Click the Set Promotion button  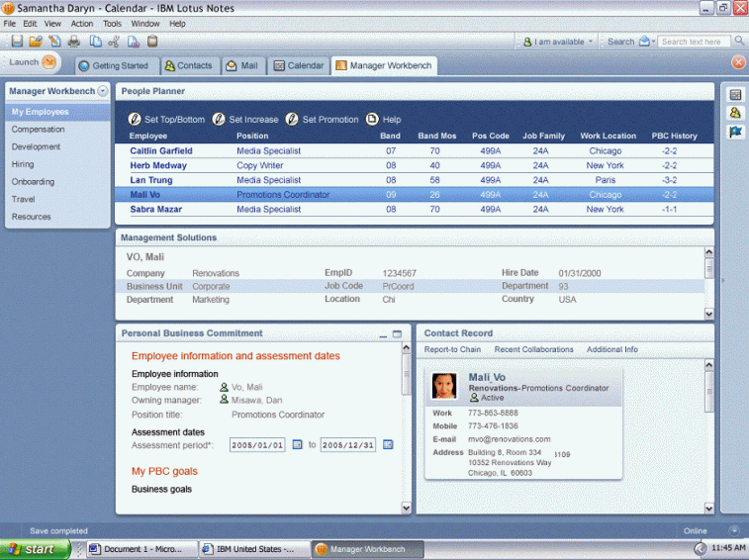(x=323, y=120)
